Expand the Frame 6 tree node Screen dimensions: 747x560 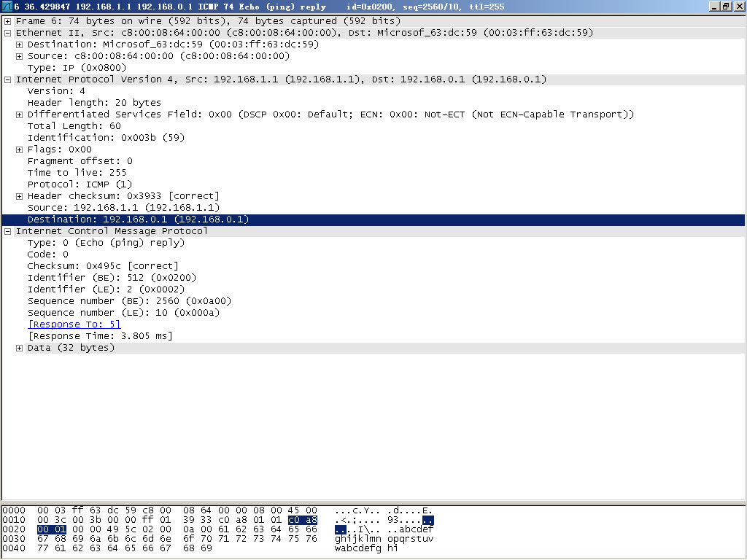pyautogui.click(x=7, y=21)
